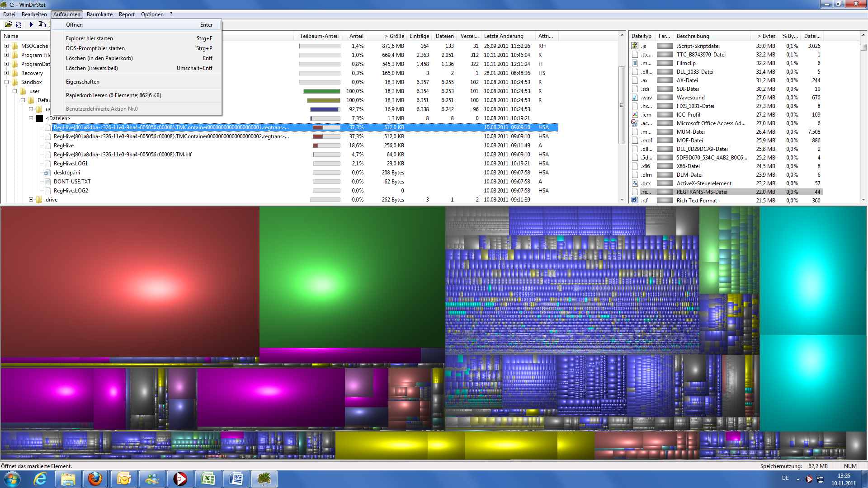Expand the drive folder node
The image size is (868, 488).
(x=31, y=200)
